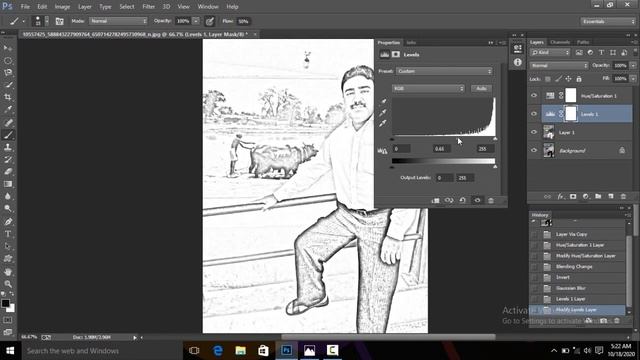Select the Lasso tool
Image resolution: width=640 pixels, height=360 pixels.
tap(8, 73)
